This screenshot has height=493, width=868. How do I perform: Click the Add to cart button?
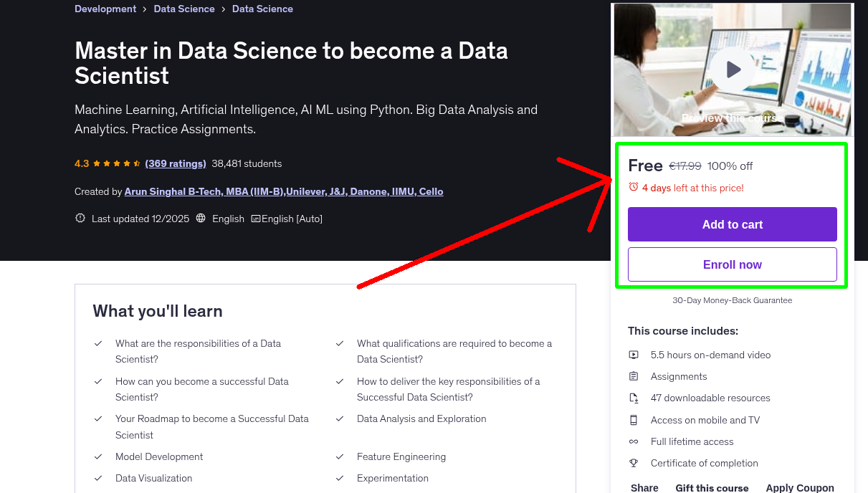tap(732, 224)
